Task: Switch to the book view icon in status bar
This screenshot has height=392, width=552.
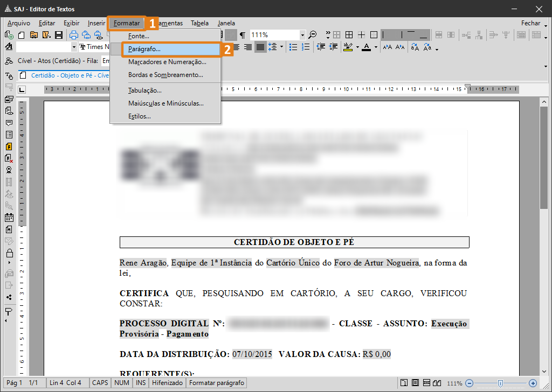Action: pos(437,383)
